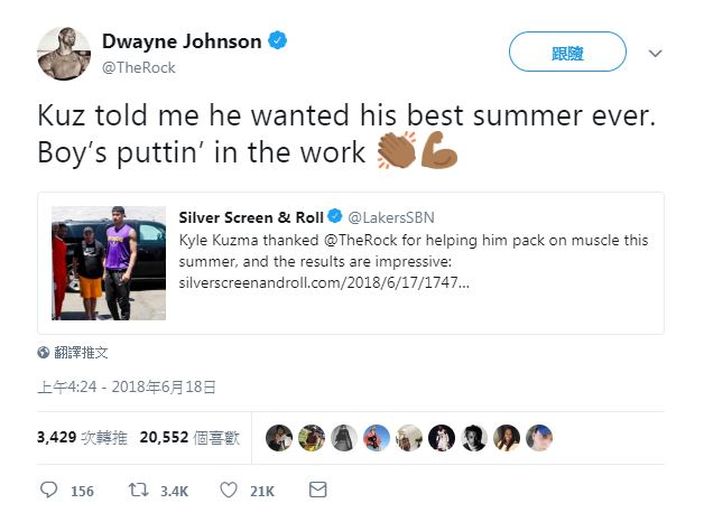This screenshot has width=704, height=522.
Task: Click the retweet arrows icon
Action: pyautogui.click(x=138, y=490)
